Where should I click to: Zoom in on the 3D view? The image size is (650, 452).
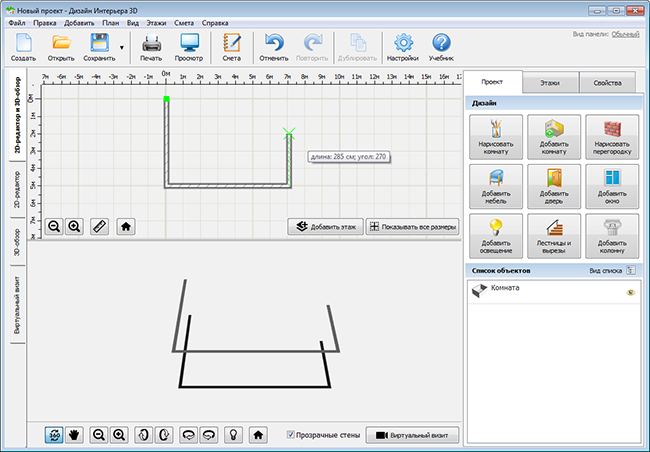[119, 435]
